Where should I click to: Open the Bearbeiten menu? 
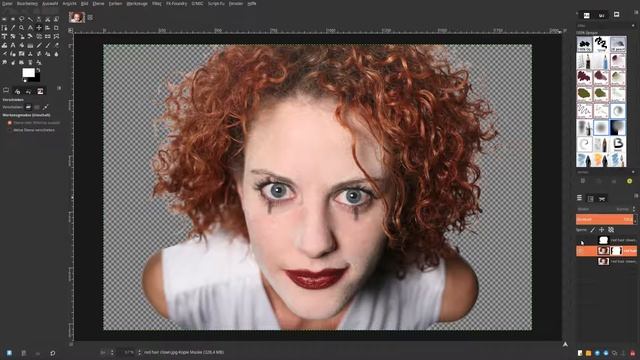click(27, 3)
